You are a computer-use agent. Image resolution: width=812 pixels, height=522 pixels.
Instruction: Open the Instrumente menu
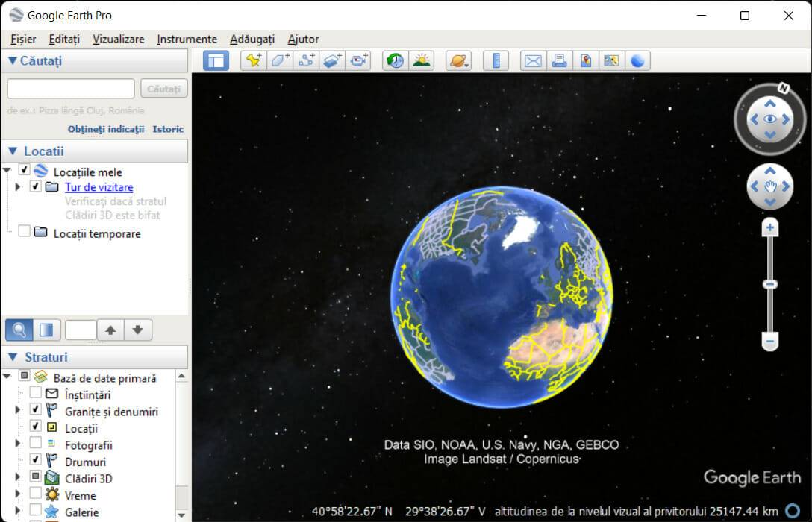(187, 39)
